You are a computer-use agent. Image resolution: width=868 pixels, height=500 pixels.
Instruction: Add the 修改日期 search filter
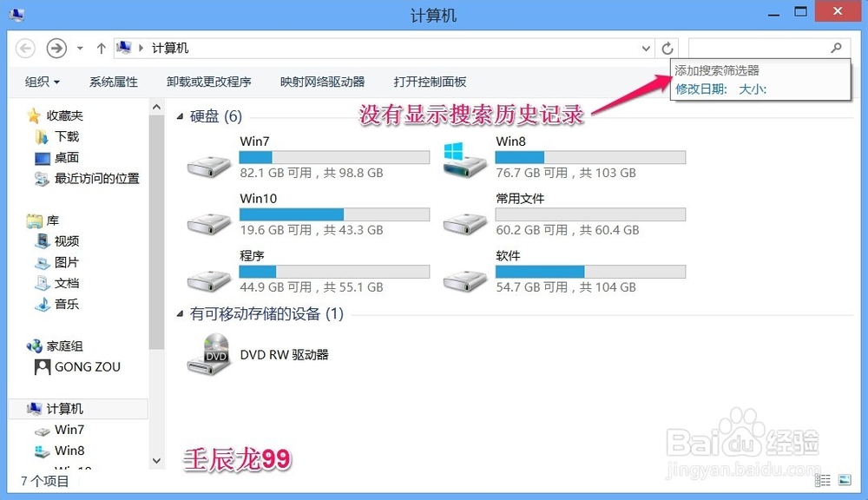tap(700, 89)
